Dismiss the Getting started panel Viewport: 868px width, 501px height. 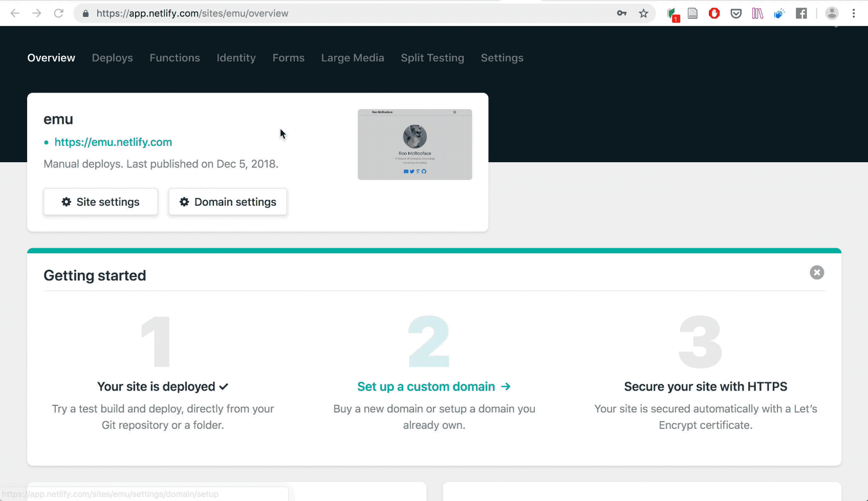click(817, 272)
